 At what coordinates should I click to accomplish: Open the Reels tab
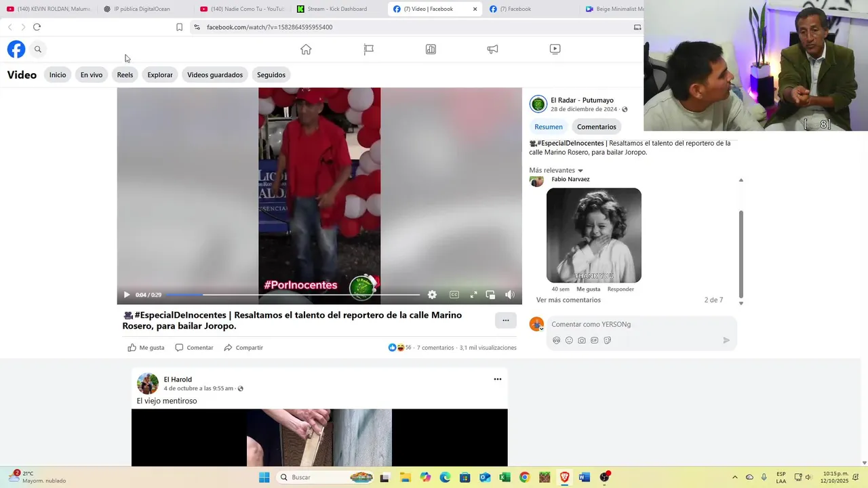pyautogui.click(x=125, y=75)
